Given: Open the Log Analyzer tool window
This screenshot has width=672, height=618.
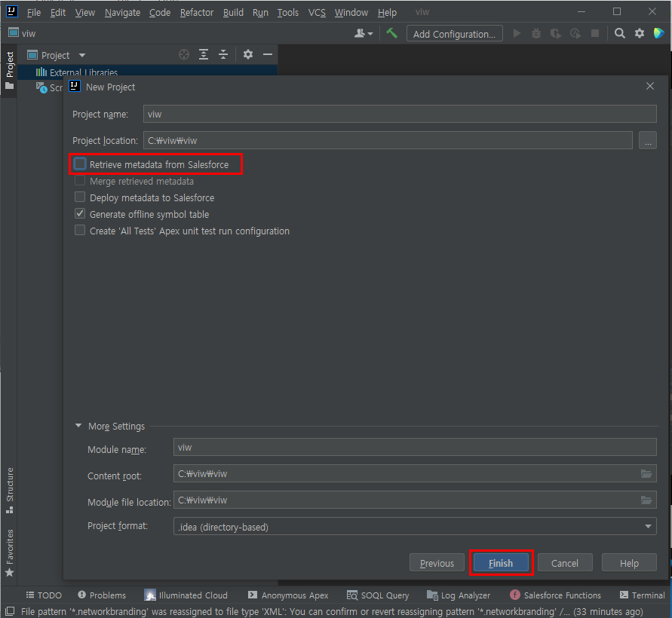Looking at the screenshot, I should [x=459, y=595].
